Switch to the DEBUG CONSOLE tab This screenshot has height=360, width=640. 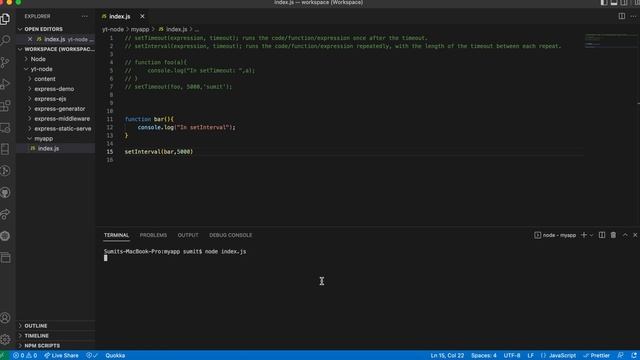(231, 235)
